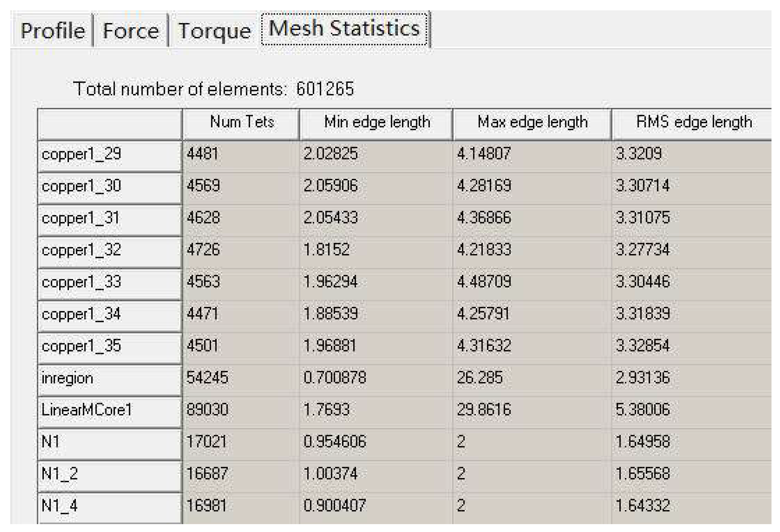
Task: Click the Max edge length column header
Action: point(532,122)
